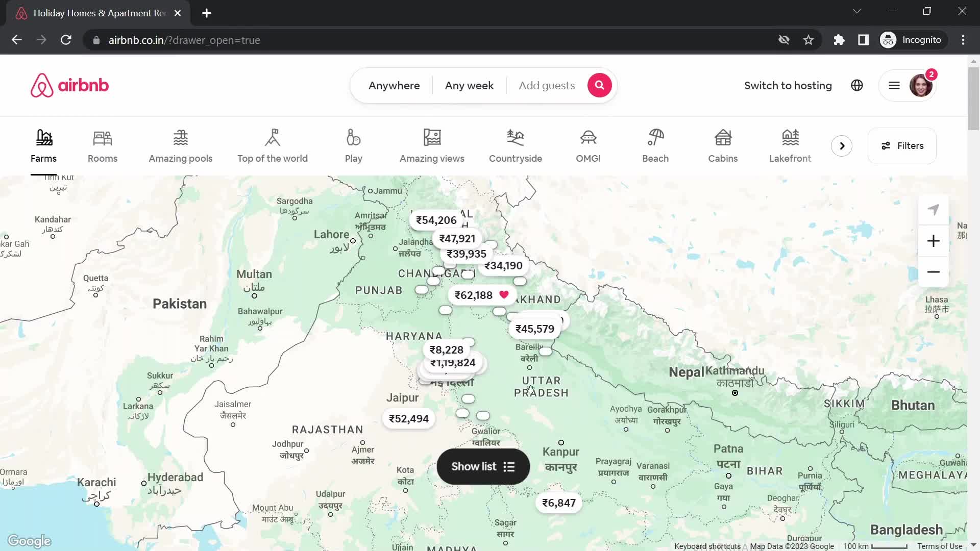The image size is (980, 551).
Task: Click the globe language toggle
Action: click(x=857, y=85)
